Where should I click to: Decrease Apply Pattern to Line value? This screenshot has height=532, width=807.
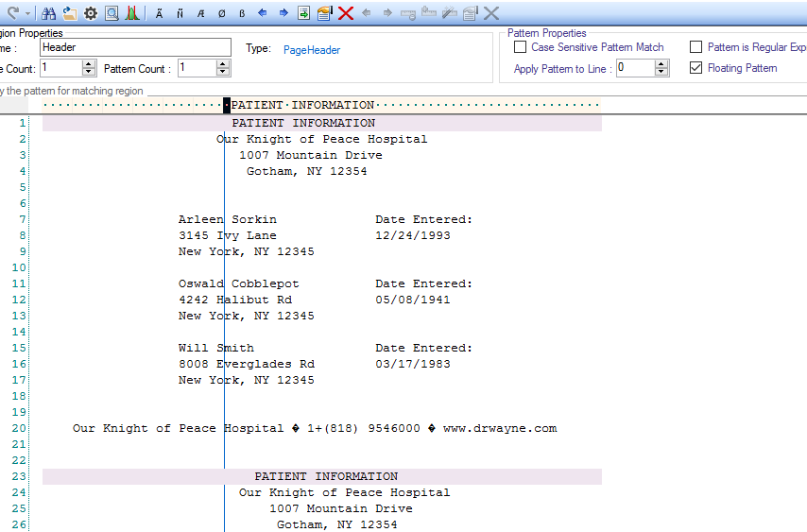tap(661, 73)
